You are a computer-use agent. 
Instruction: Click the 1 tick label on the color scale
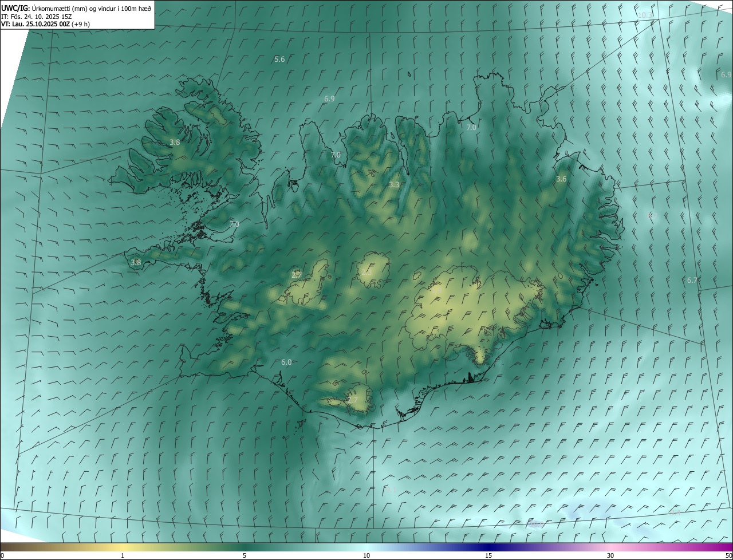[x=123, y=555]
